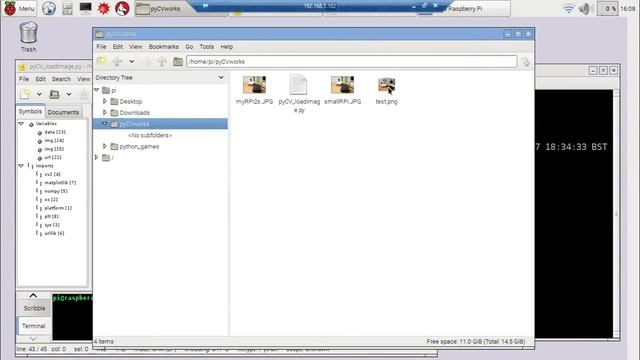
Task: Open the Wi-Fi network tray icon
Action: 569,8
